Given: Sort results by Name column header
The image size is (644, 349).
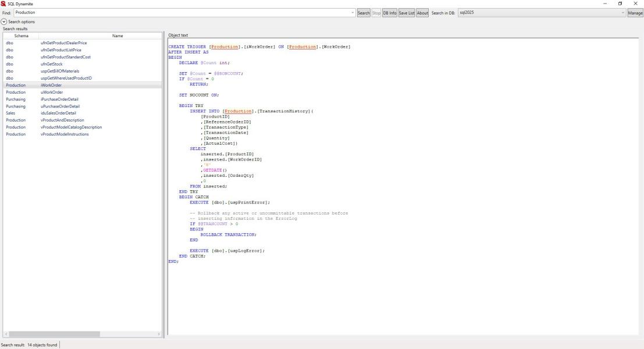Looking at the screenshot, I should [x=118, y=36].
